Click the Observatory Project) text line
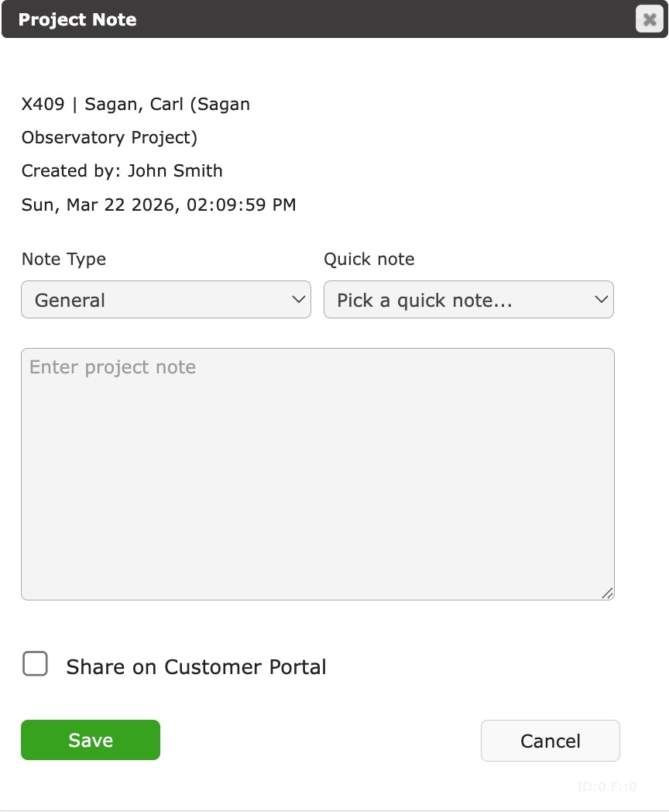This screenshot has height=812, width=669. [110, 138]
